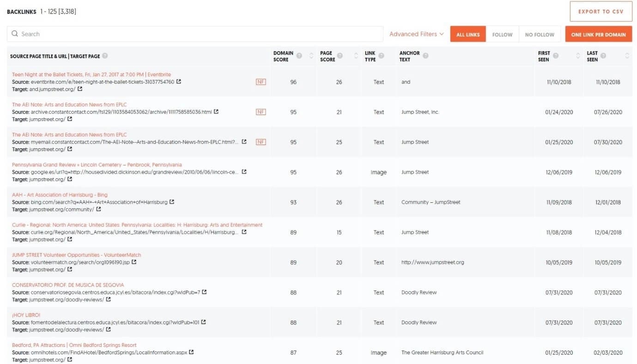Viewport: 637px width, 364px height.
Task: Click help icon next to Domain Score
Action: (299, 56)
